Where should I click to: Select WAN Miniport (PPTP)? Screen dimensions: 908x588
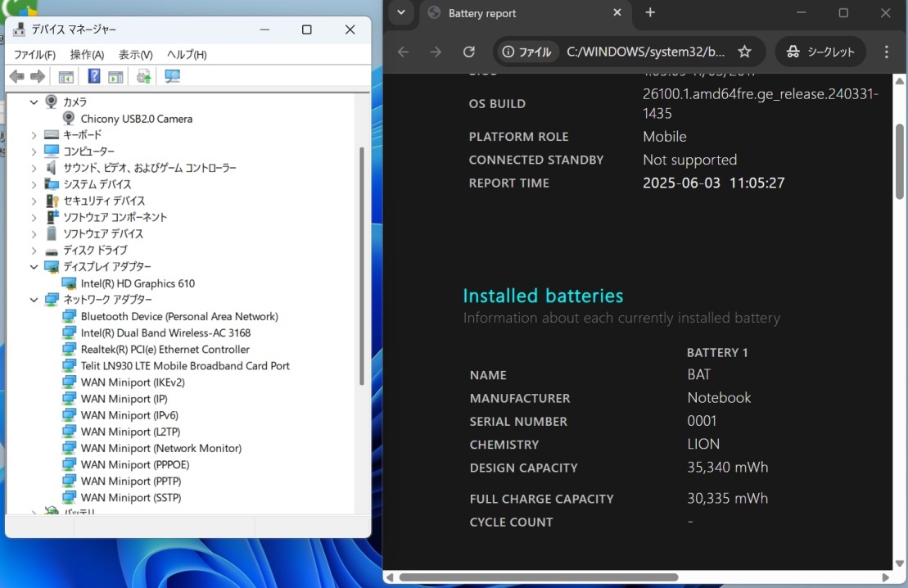coord(131,482)
